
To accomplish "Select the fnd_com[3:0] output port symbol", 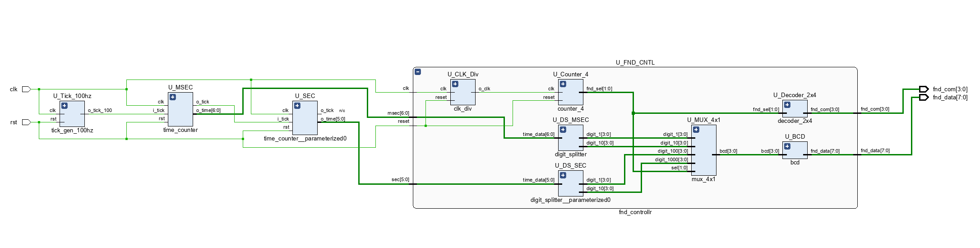I will (924, 89).
